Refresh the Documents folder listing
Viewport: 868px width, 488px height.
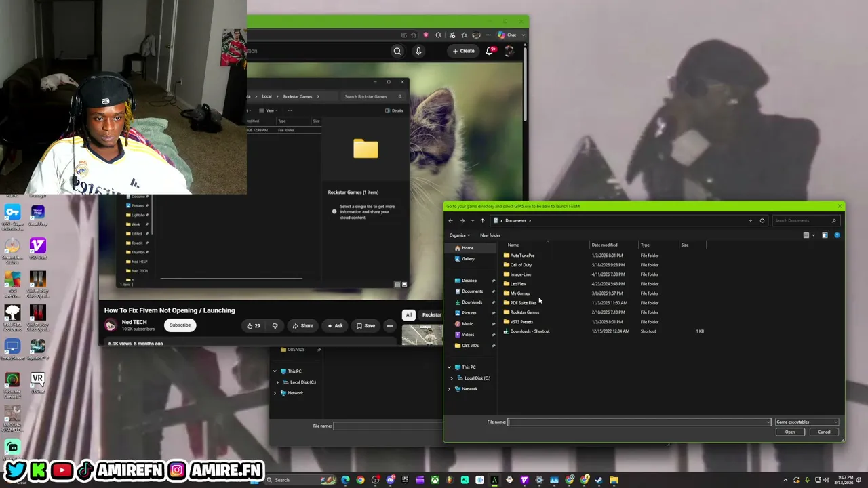(x=762, y=220)
